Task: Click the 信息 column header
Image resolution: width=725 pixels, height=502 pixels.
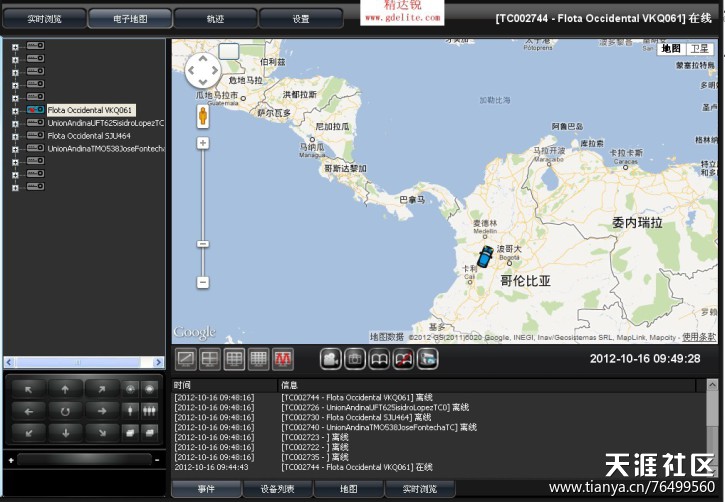Action: coord(487,385)
